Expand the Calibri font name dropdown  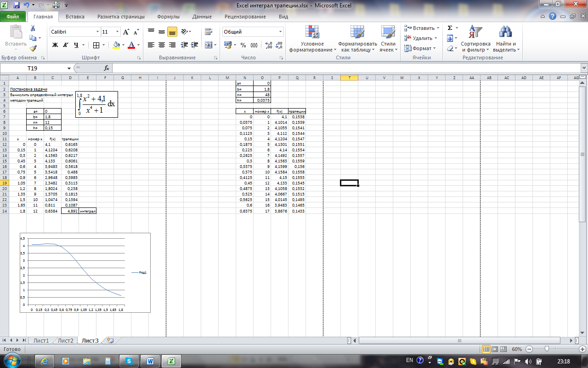click(x=97, y=32)
